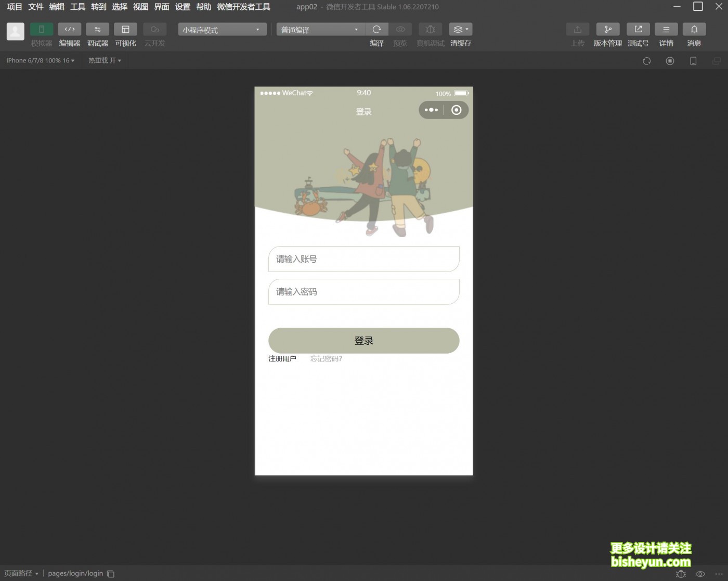Open the iPhone 6/7/8 device dropdown

pyautogui.click(x=41, y=61)
